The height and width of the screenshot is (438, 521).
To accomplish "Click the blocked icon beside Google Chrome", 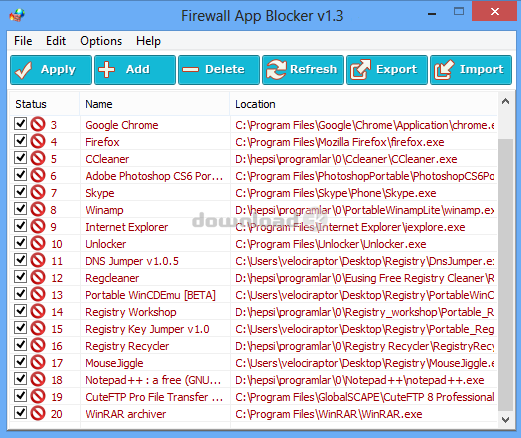I will click(38, 124).
